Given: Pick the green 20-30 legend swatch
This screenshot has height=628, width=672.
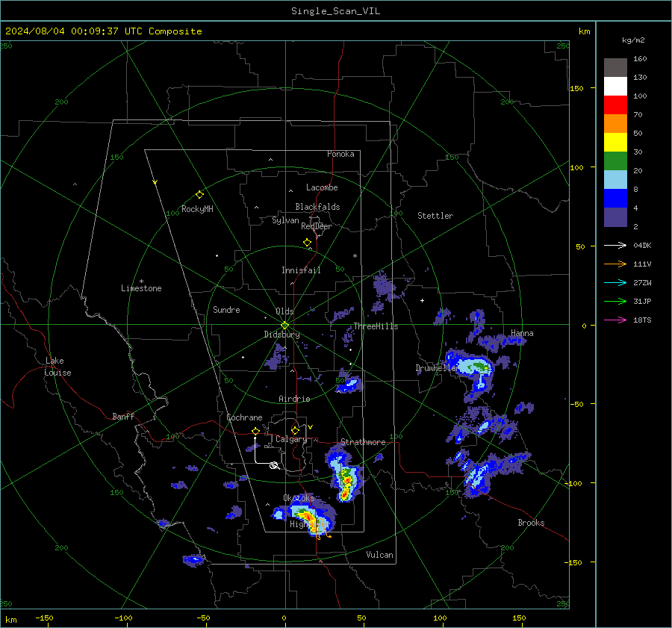Looking at the screenshot, I should coord(615,161).
